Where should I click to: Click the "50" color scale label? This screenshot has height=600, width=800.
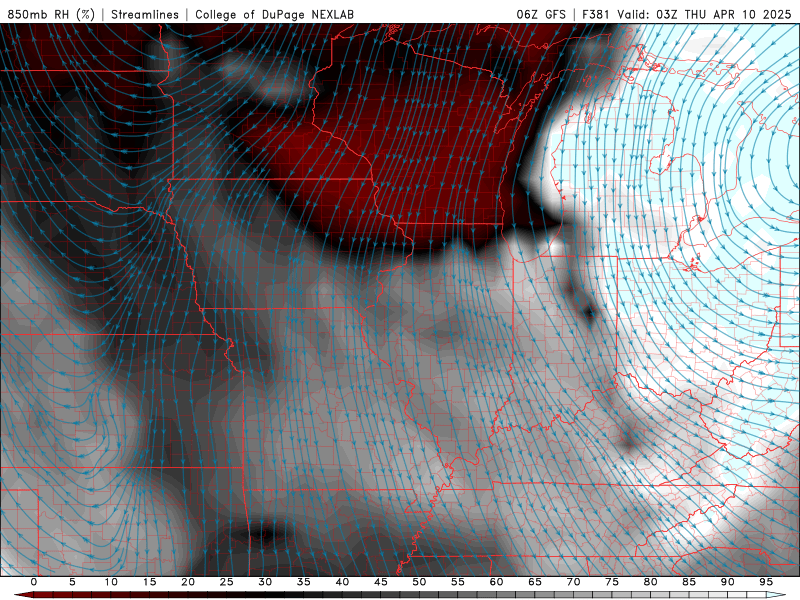tap(419, 582)
